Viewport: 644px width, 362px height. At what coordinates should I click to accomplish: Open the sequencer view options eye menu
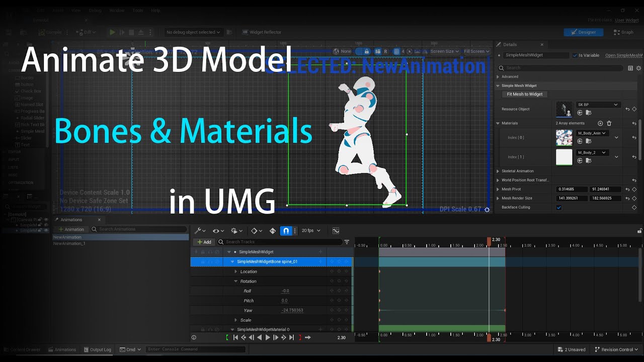click(x=218, y=231)
